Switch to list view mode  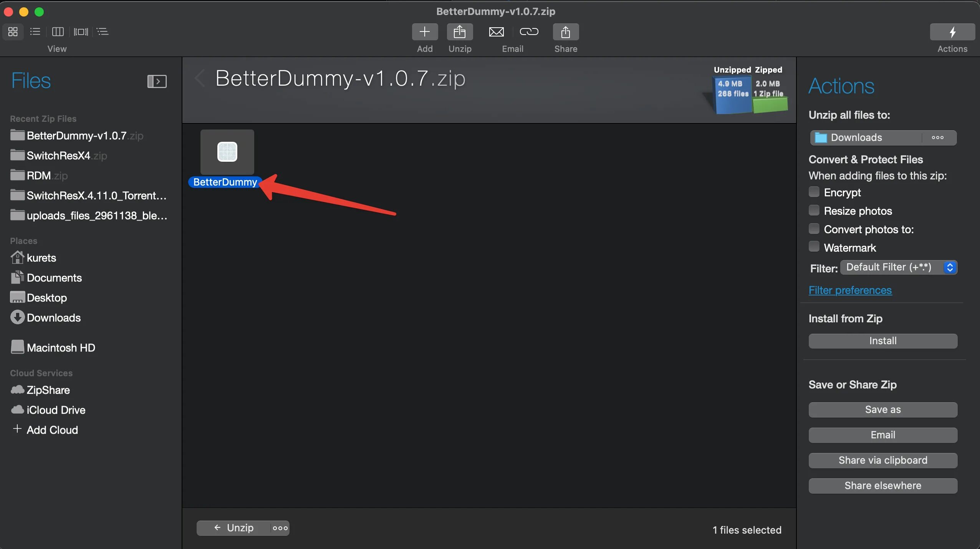(35, 32)
